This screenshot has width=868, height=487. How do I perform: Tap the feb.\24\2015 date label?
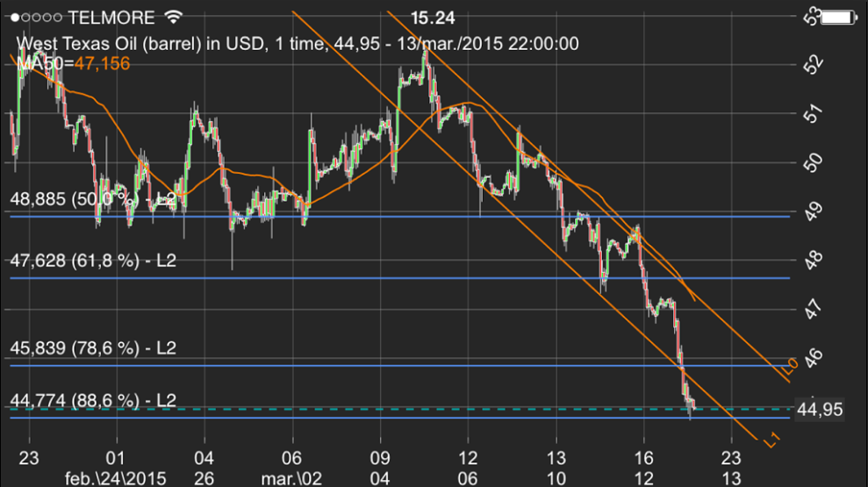tap(115, 478)
